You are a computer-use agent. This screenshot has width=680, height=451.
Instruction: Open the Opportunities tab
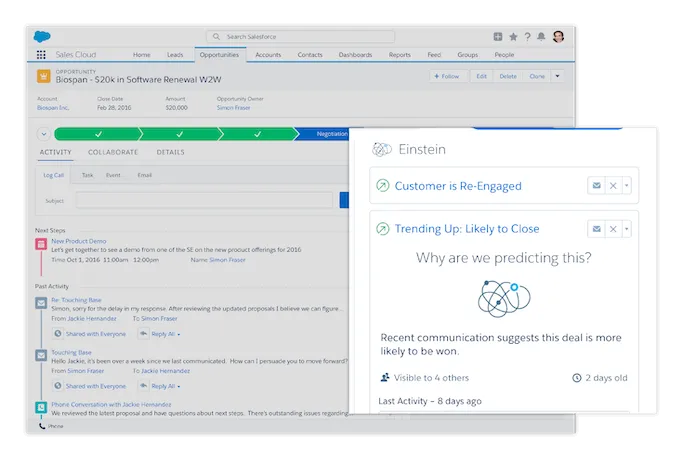point(219,55)
